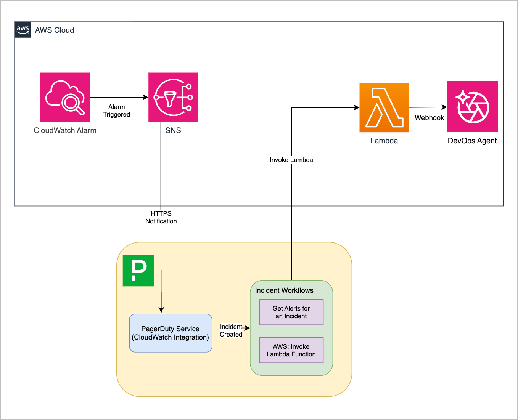This screenshot has height=420, width=518.
Task: Click the AWS logo badge
Action: [x=23, y=30]
